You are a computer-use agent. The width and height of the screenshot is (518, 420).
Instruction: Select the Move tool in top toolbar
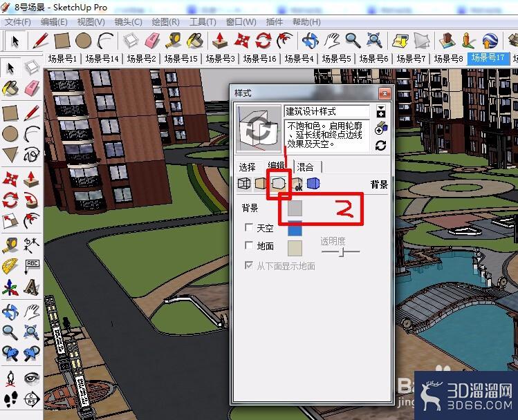[241, 41]
